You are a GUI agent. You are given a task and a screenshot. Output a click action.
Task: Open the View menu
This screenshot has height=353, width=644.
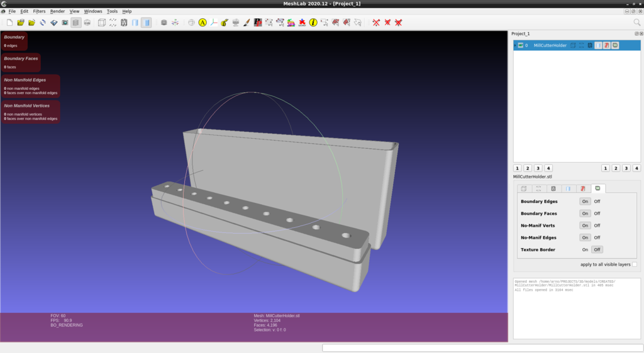74,11
